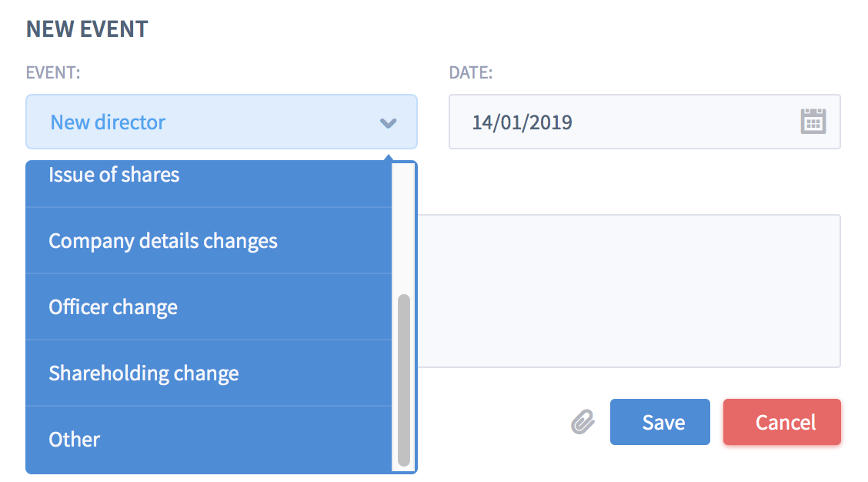Viewport: 868px width, 482px height.
Task: Click the chevron arrow on the Event dropdown
Action: (x=388, y=123)
